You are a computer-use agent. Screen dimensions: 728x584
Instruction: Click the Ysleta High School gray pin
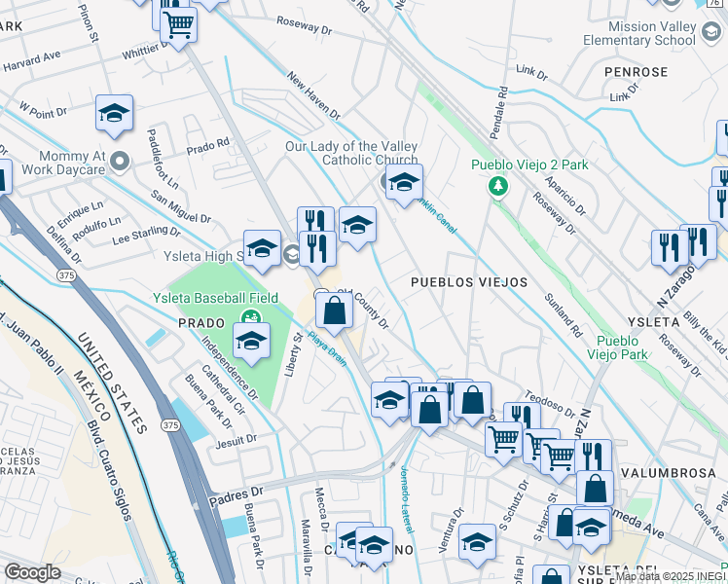pyautogui.click(x=292, y=254)
